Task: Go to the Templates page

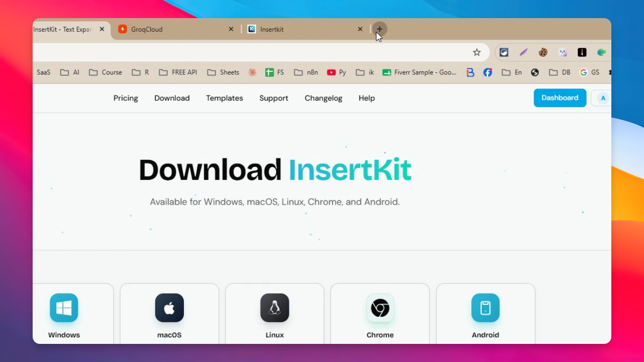Action: point(225,98)
